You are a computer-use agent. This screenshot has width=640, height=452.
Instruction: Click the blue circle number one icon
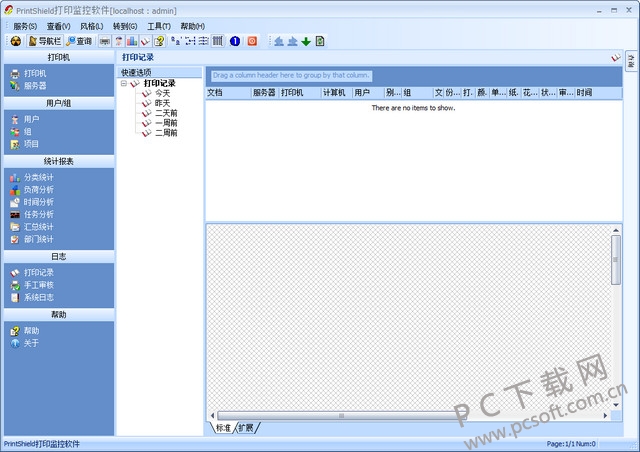pos(235,41)
